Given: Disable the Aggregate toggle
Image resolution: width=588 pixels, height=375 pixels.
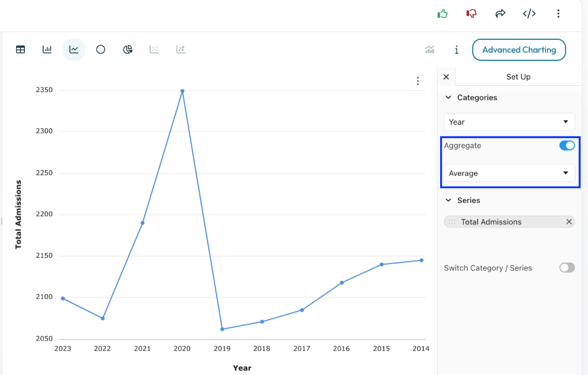Looking at the screenshot, I should 567,145.
